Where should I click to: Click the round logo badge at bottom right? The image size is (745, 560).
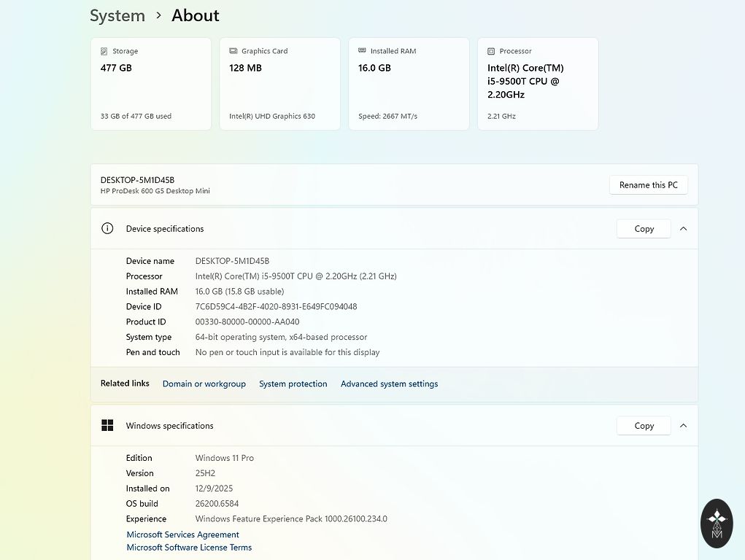pos(717,523)
